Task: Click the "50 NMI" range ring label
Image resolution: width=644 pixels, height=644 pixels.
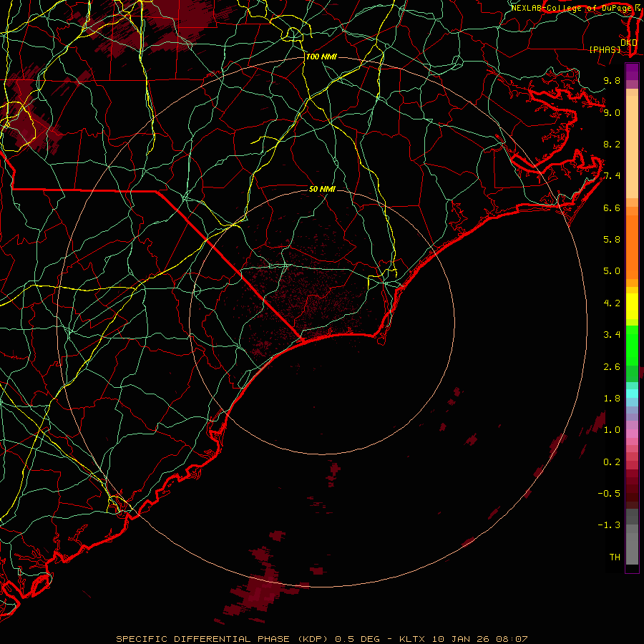Action: click(x=322, y=189)
